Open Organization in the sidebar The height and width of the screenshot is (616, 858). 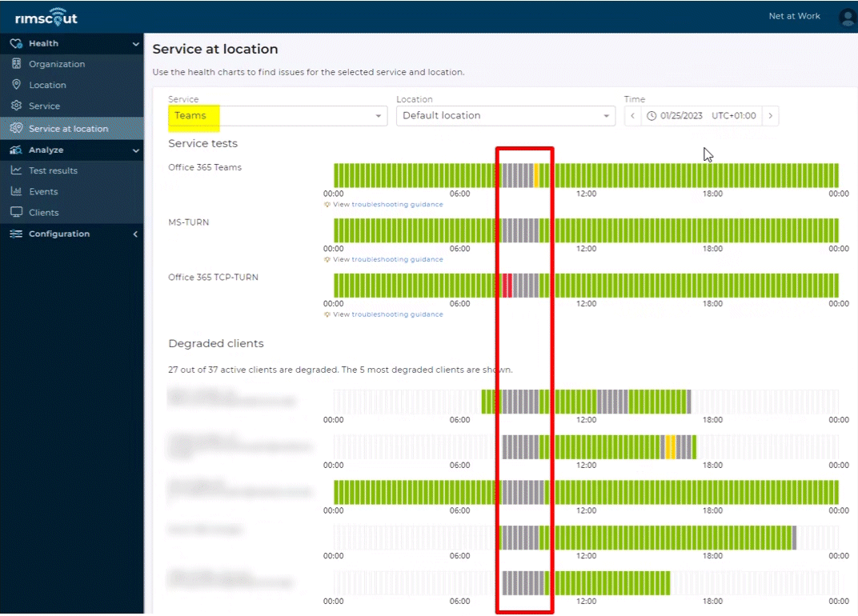click(x=72, y=64)
